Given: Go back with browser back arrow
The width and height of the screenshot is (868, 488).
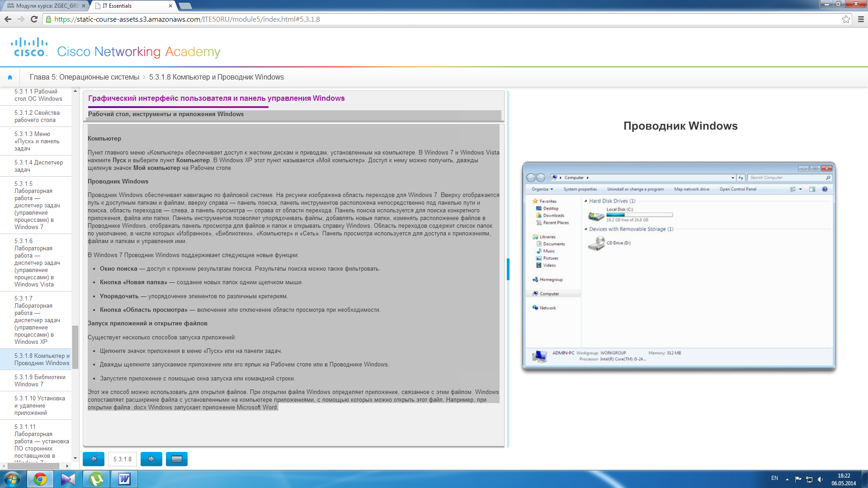Looking at the screenshot, I should point(8,19).
